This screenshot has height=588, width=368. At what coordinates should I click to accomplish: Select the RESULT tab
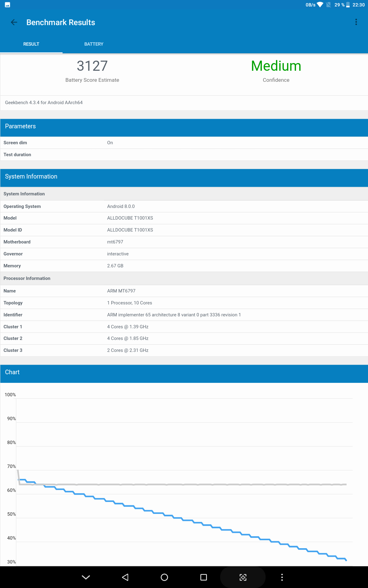pyautogui.click(x=31, y=44)
